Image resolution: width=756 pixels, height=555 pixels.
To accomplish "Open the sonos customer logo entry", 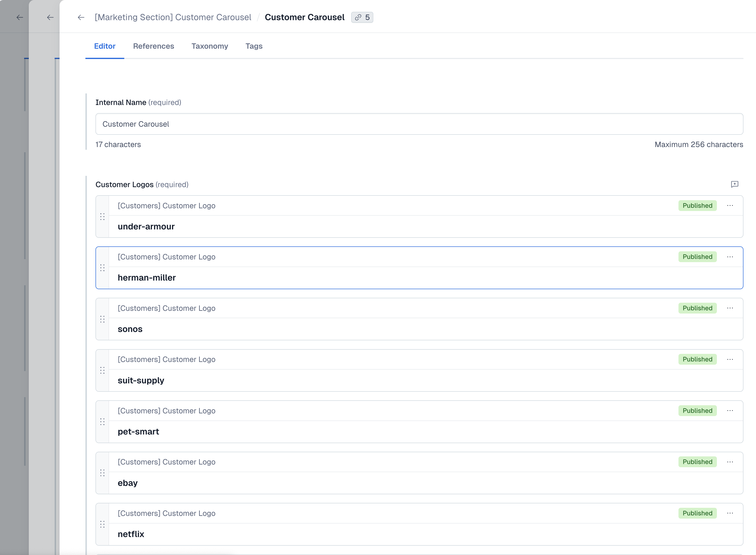I will [x=419, y=319].
